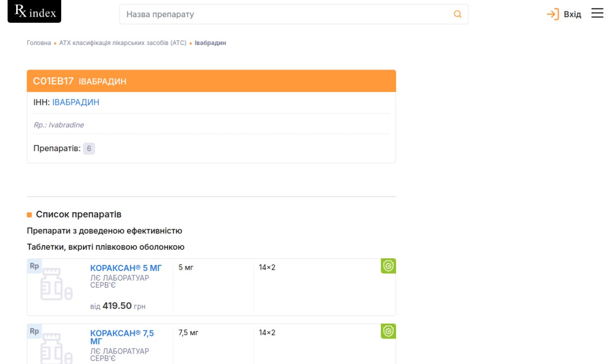Click the Івабрадин breadcrumb item

point(211,43)
